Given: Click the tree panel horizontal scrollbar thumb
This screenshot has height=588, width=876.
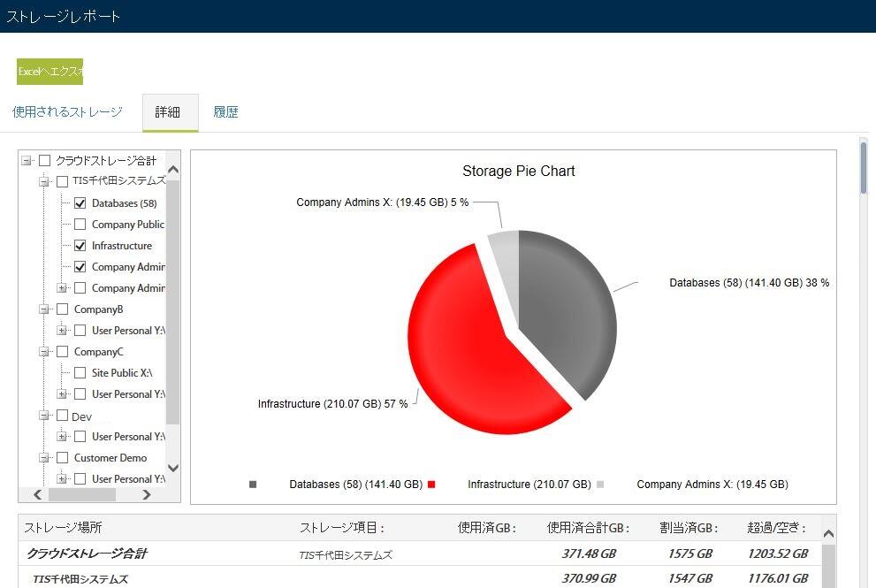Looking at the screenshot, I should coord(82,494).
